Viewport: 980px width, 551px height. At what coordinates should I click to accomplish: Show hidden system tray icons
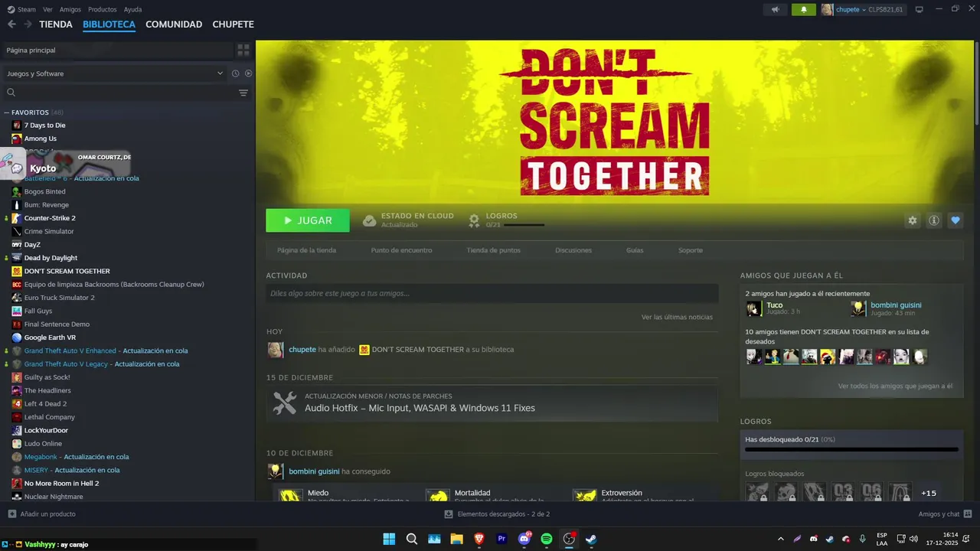point(780,539)
